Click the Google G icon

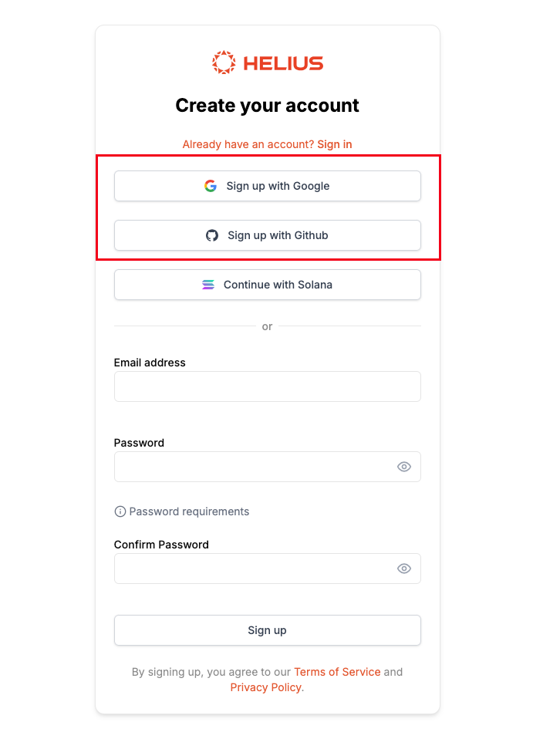(x=211, y=186)
